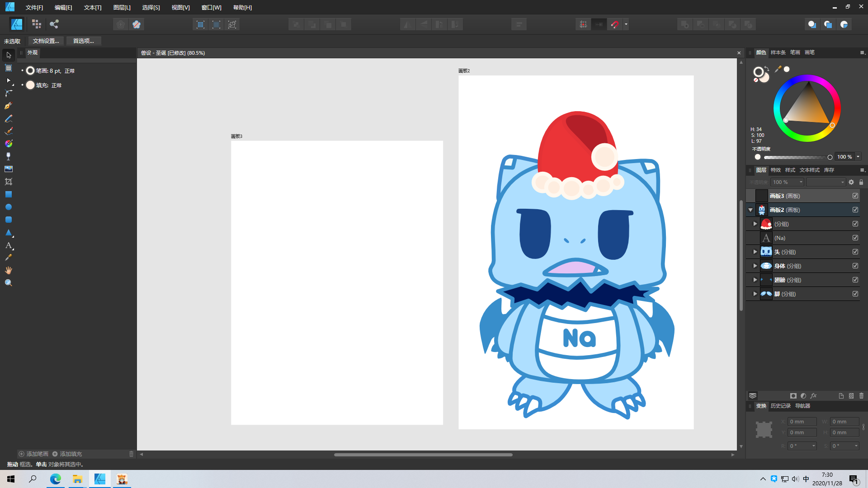Image resolution: width=868 pixels, height=488 pixels.
Task: Click the eyedropper in the color panel
Action: click(x=778, y=69)
